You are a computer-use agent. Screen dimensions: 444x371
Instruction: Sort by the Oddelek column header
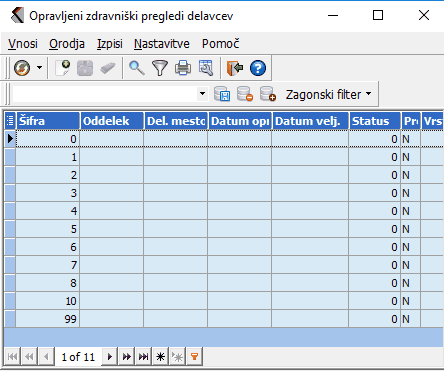[112, 121]
